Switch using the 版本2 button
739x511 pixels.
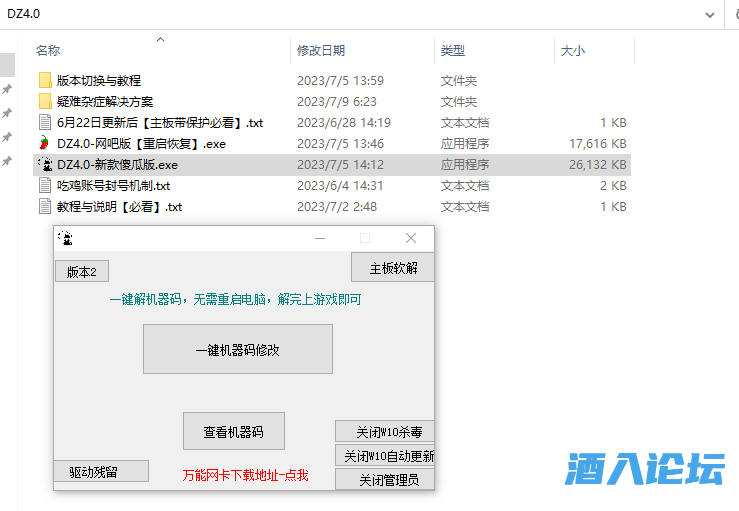click(81, 272)
